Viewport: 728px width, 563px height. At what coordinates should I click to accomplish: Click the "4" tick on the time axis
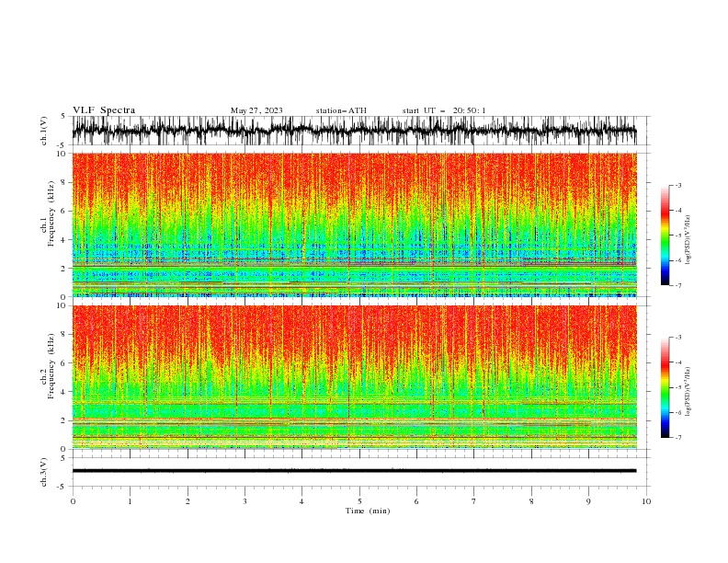click(301, 501)
